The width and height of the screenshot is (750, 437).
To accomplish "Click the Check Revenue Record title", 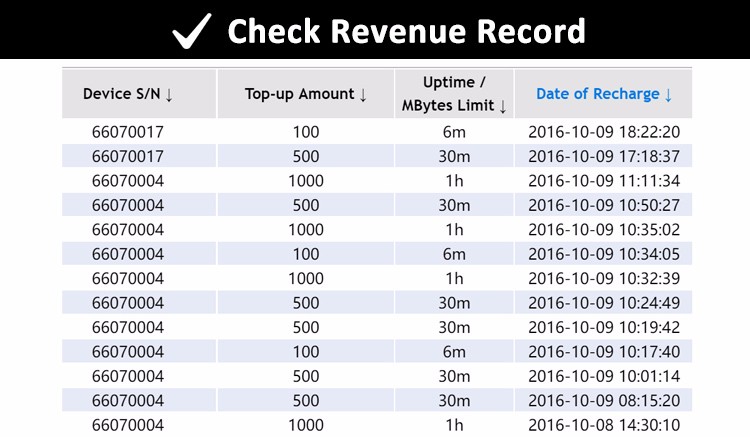I will click(405, 31).
